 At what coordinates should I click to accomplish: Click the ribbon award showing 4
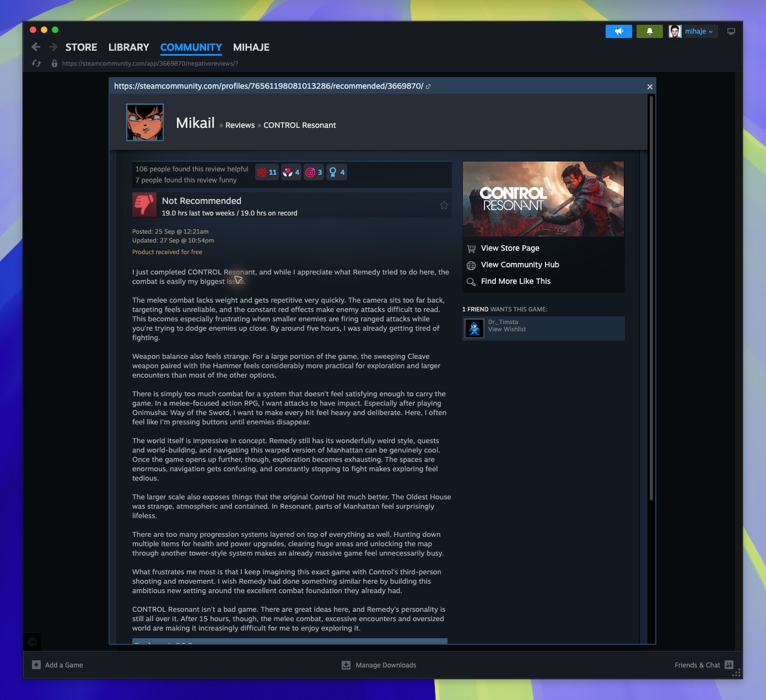[337, 173]
